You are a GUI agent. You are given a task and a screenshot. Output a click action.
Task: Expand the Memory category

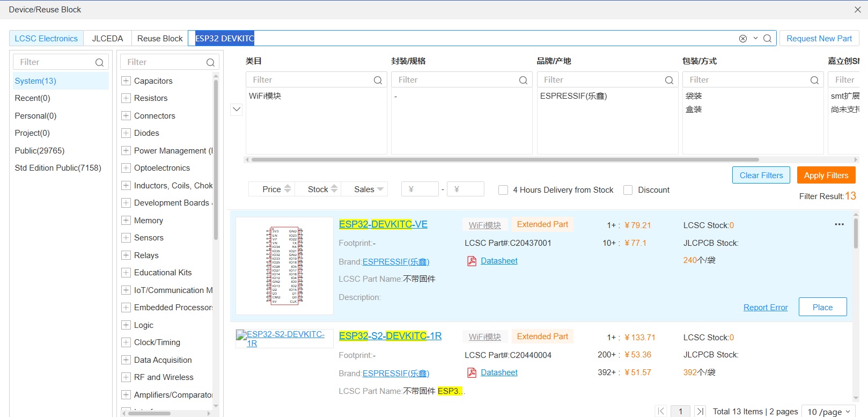coord(126,221)
